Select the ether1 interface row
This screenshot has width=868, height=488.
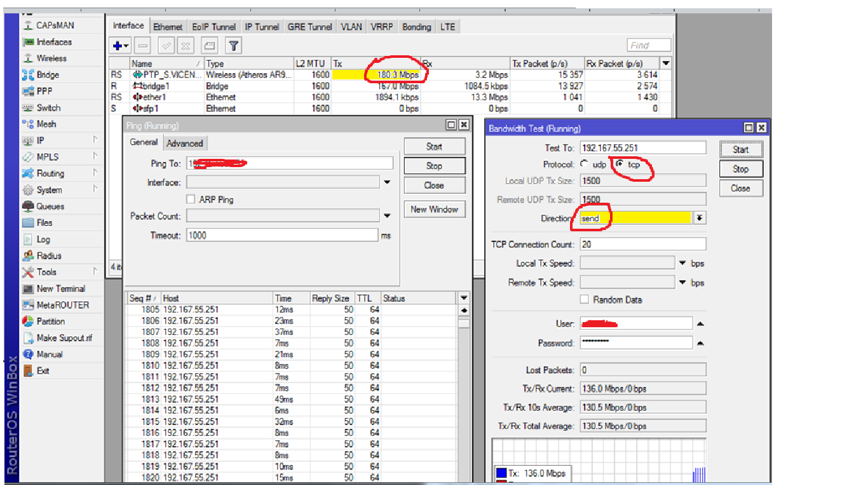(390, 97)
